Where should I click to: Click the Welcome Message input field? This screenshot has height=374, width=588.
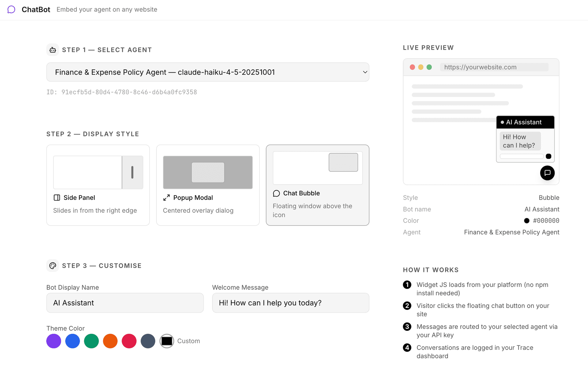(291, 303)
